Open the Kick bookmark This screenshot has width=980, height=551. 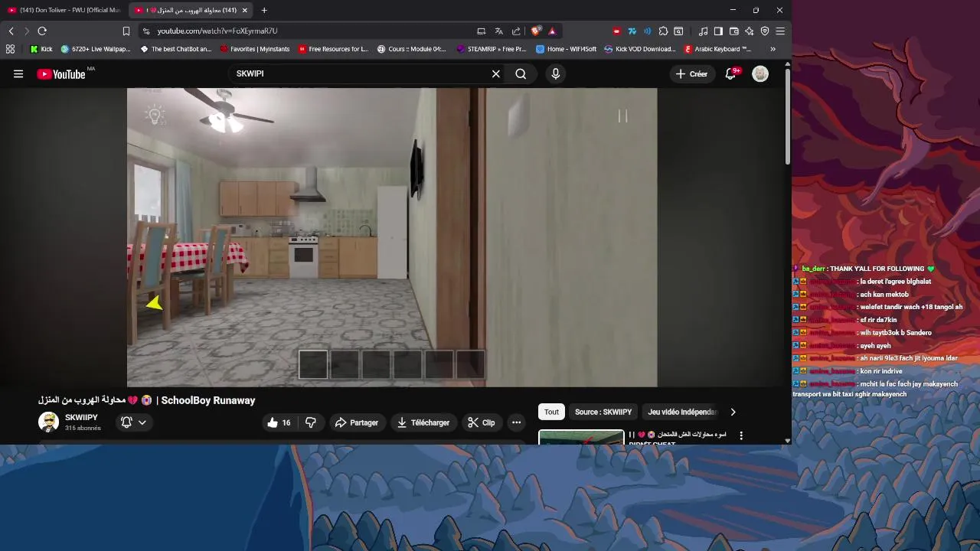pyautogui.click(x=41, y=49)
